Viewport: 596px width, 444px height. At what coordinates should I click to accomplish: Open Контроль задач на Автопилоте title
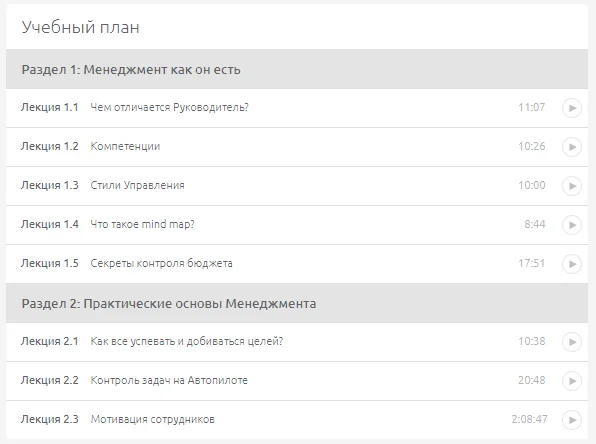click(169, 380)
